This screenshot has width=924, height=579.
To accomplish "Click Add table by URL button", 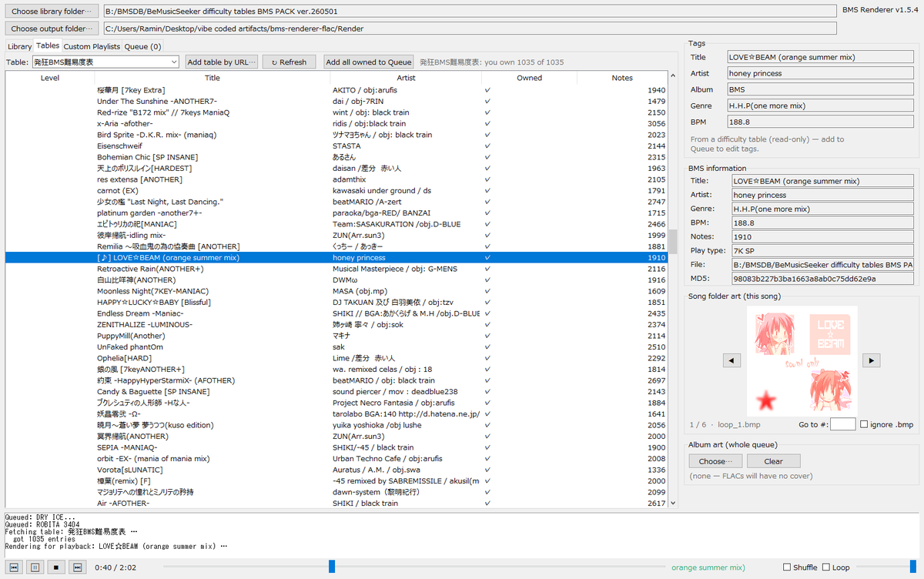I will (222, 62).
